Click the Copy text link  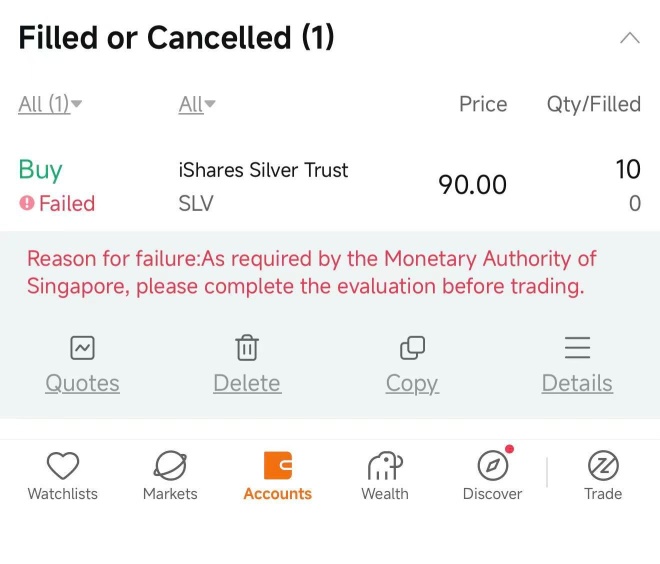[412, 384]
